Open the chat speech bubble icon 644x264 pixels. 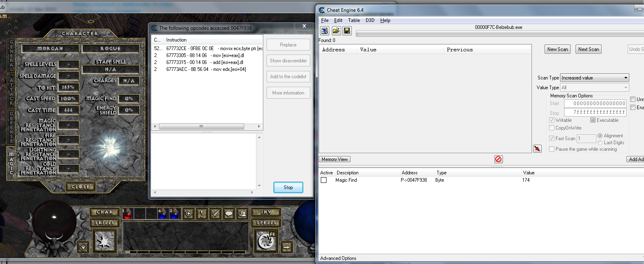point(229,213)
